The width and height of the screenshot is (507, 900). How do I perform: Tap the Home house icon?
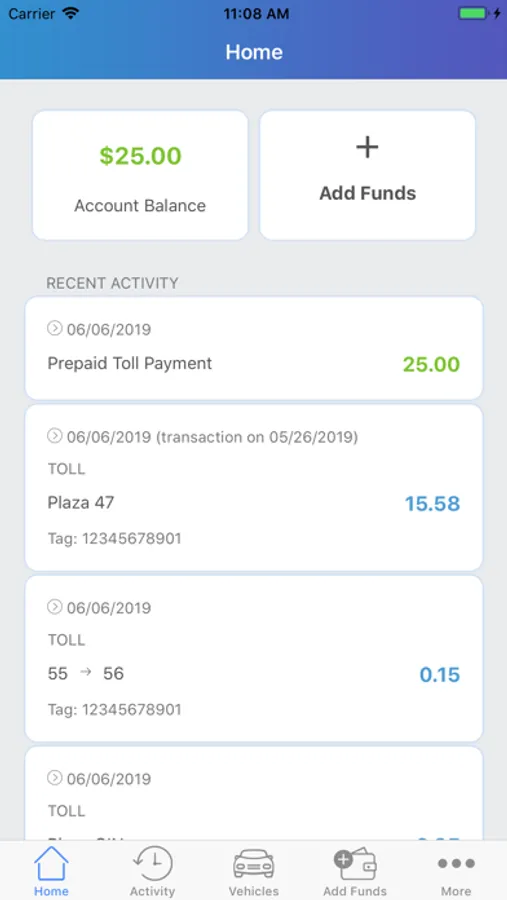pos(51,863)
